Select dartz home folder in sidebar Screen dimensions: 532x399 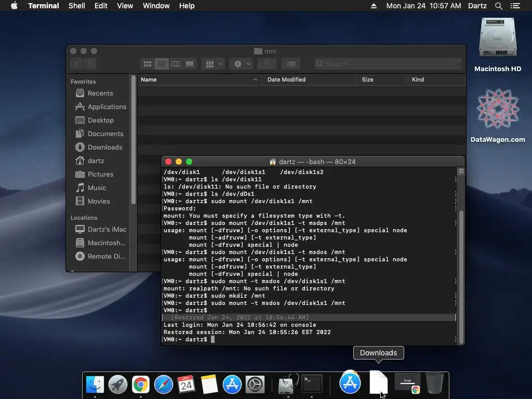click(100, 161)
